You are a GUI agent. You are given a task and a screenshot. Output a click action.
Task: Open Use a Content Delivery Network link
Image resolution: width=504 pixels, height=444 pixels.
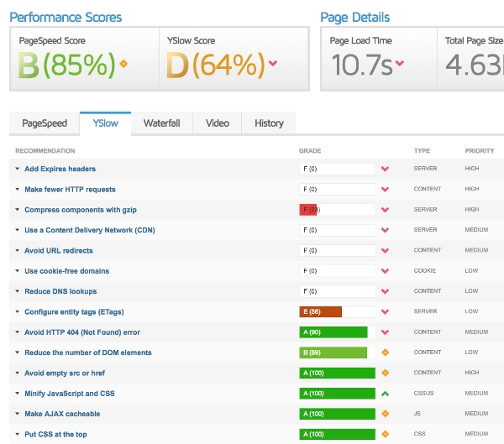(x=90, y=230)
